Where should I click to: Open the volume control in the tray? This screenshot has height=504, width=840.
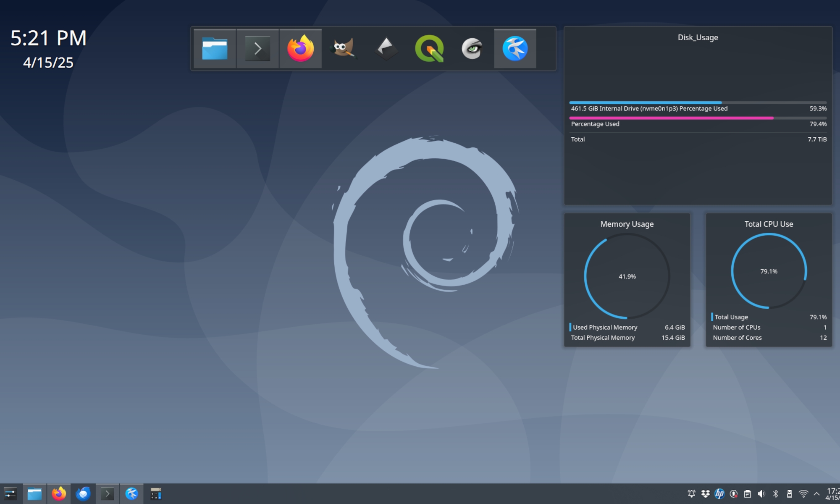(x=761, y=494)
